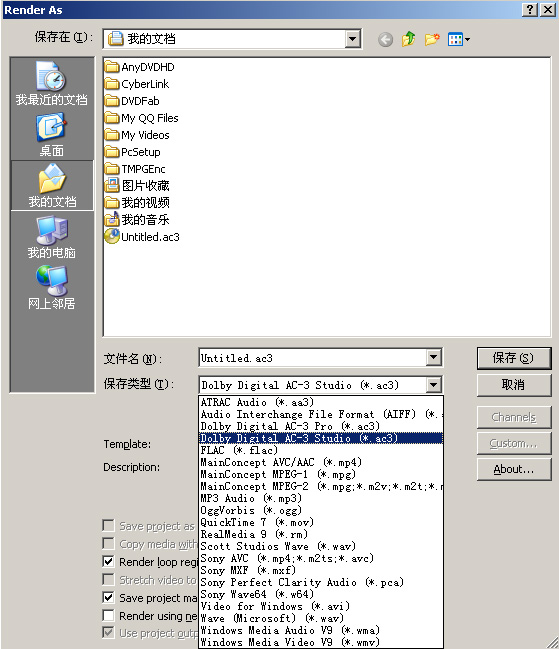
Task: Open the view menu icon
Action: click(x=458, y=40)
